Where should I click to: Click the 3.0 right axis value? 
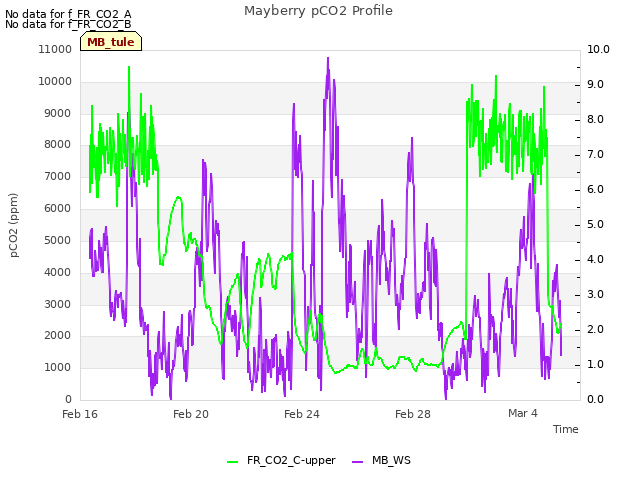596,295
